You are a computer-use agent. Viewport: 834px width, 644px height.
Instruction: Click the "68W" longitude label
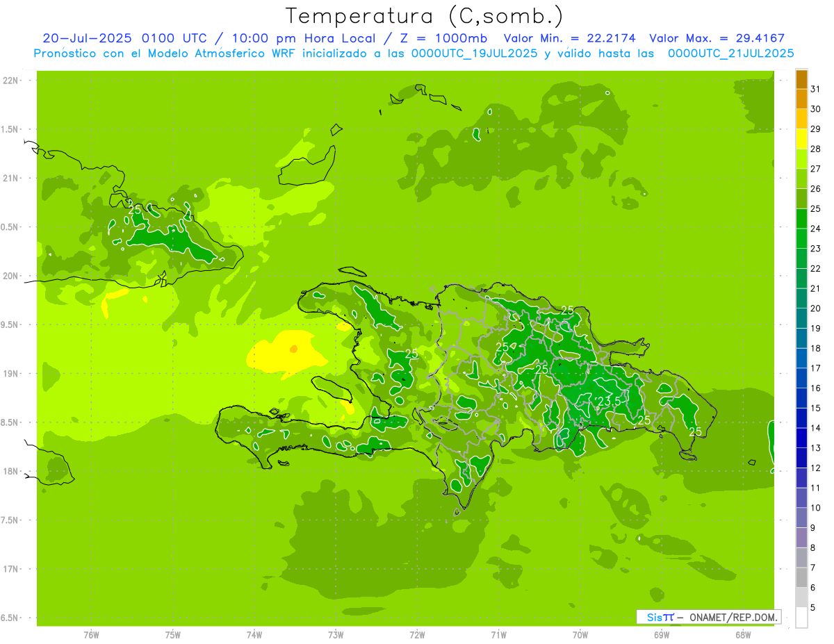pos(743,634)
